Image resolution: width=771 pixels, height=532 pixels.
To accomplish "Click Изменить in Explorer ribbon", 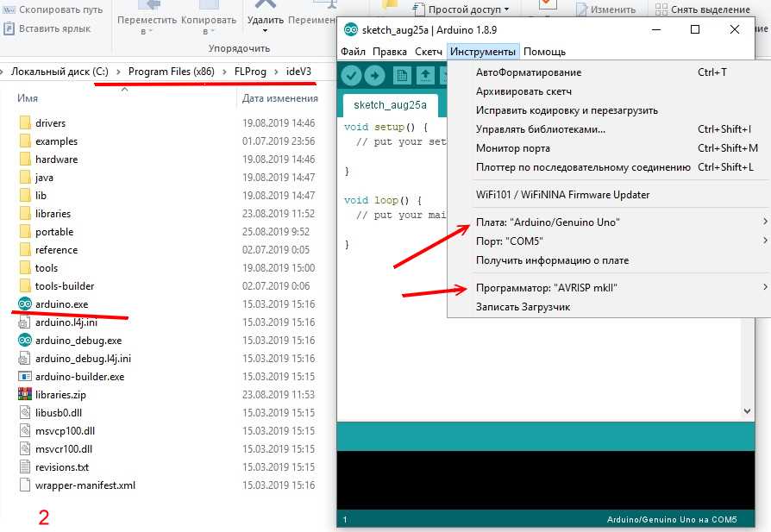I will [606, 9].
